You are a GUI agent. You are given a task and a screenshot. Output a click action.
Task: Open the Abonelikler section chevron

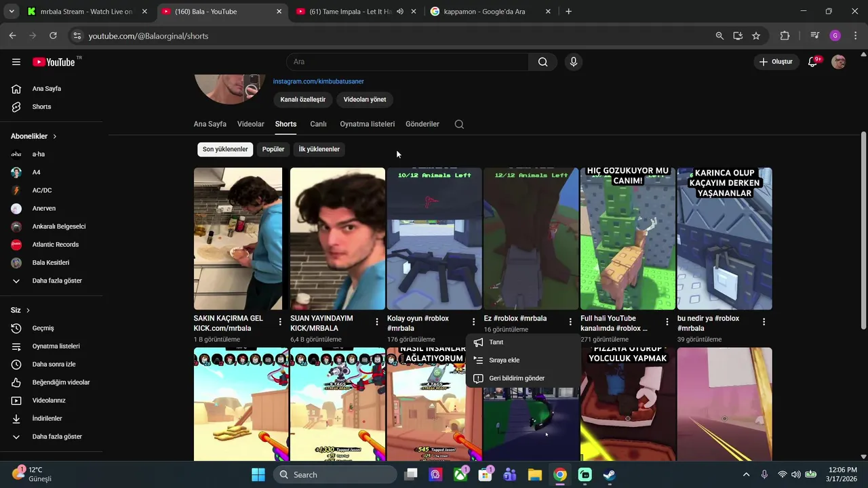click(55, 136)
